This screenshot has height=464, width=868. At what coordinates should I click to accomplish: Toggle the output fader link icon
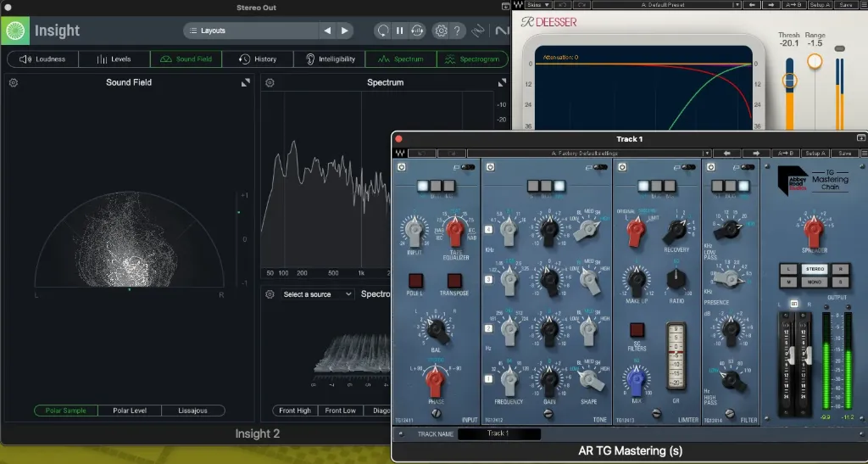[794, 304]
